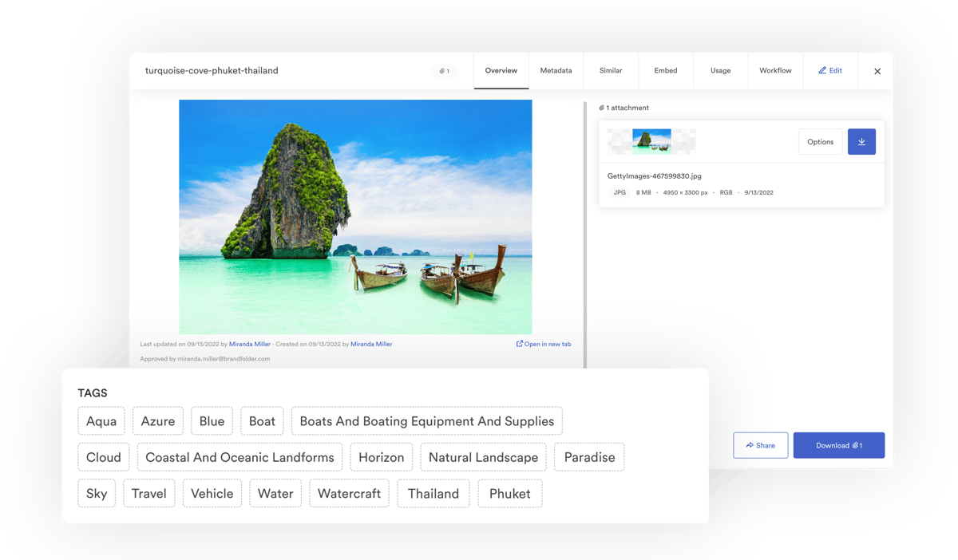Viewport: 958px width, 560px height.
Task: Open the attachment Options menu
Action: (x=820, y=141)
